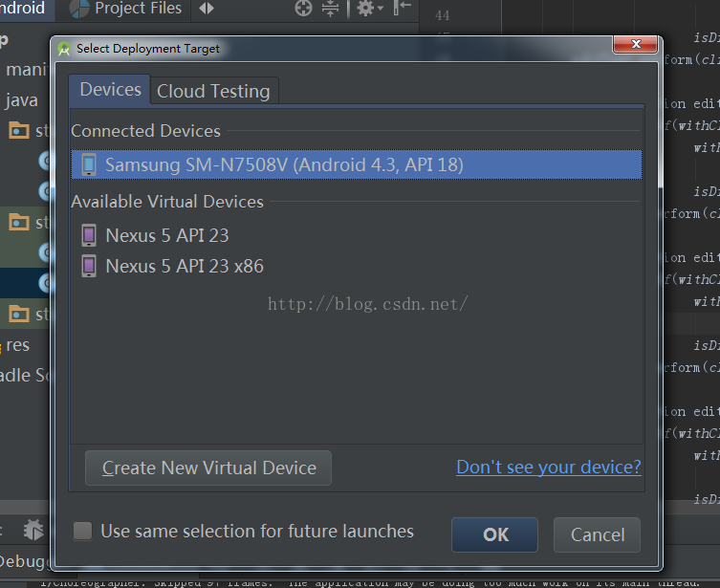This screenshot has height=588, width=720.
Task: Click the scroll-from-source crosshair icon
Action: click(x=304, y=9)
